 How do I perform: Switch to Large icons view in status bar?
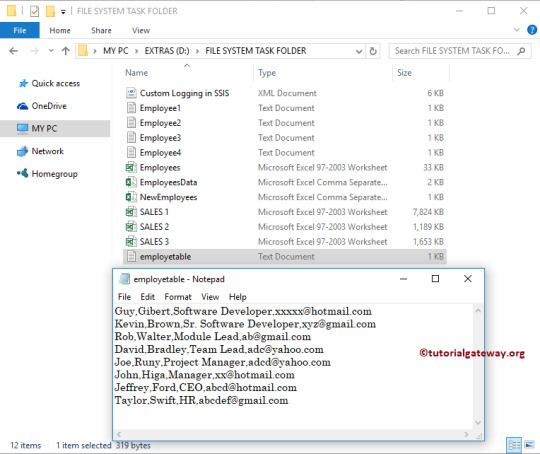click(529, 445)
